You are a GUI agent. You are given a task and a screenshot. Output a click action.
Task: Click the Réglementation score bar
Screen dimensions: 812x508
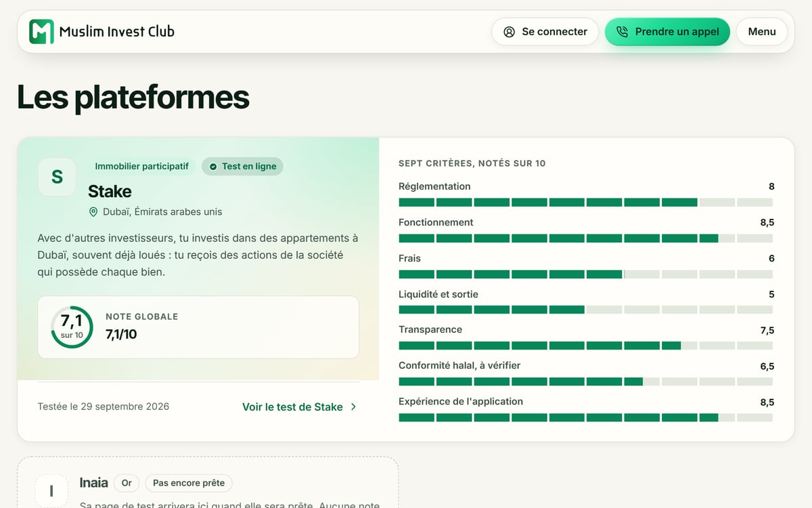(x=585, y=203)
